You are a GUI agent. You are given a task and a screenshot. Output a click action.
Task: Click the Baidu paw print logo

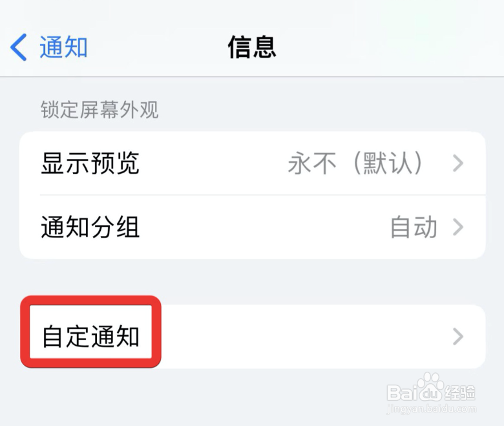430,387
